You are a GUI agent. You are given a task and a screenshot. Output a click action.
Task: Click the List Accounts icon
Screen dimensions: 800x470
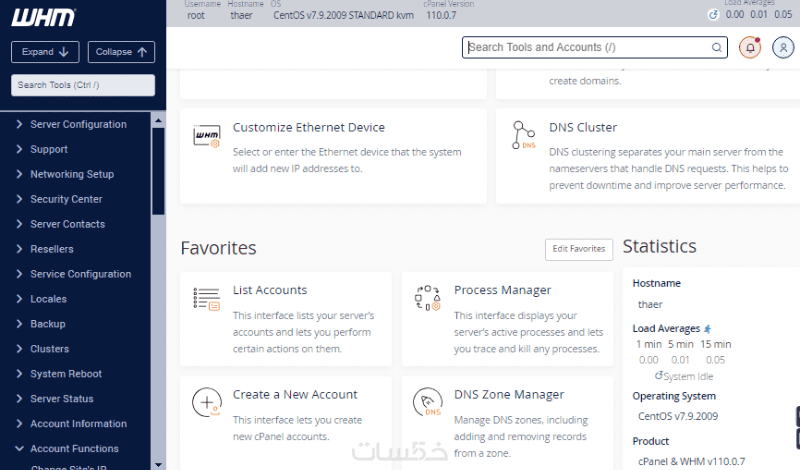pyautogui.click(x=206, y=299)
